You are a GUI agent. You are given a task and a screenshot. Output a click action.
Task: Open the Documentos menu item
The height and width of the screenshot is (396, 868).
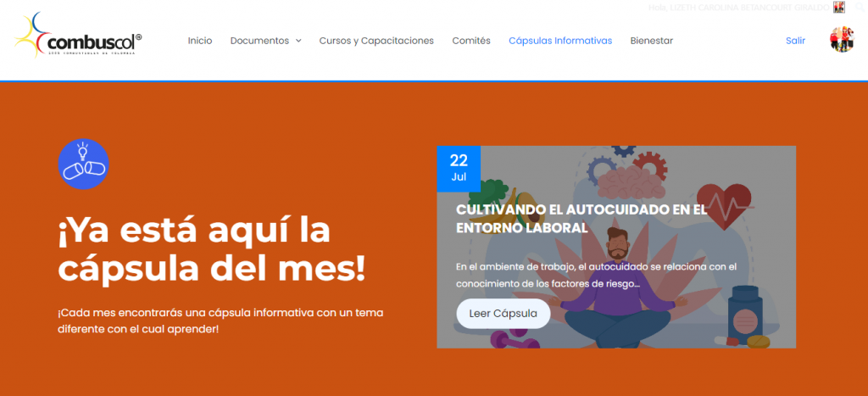(x=259, y=41)
